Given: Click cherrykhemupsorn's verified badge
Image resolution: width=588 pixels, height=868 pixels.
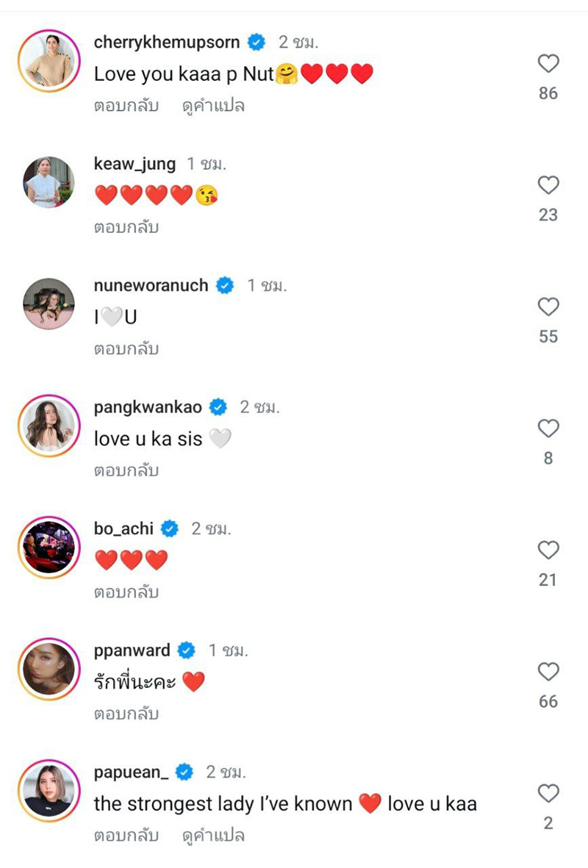Looking at the screenshot, I should point(255,43).
